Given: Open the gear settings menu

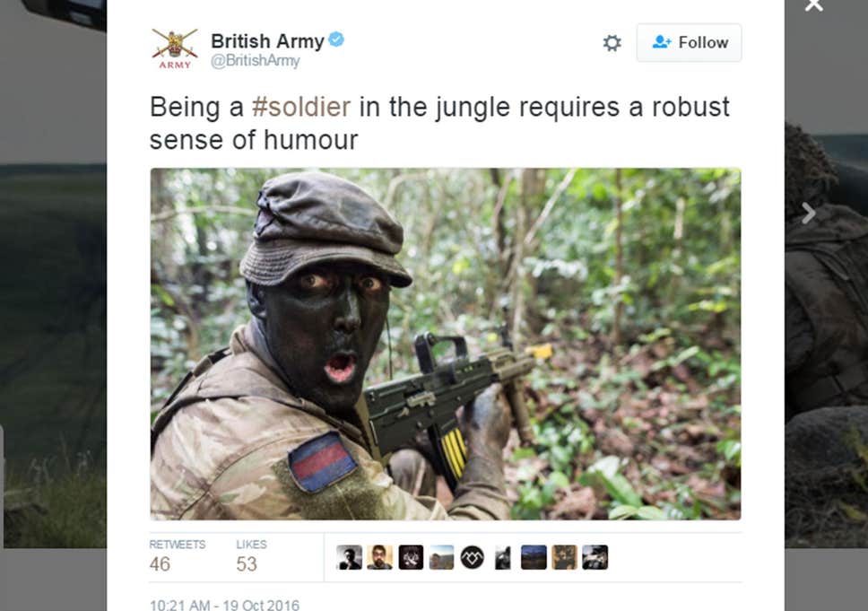Looking at the screenshot, I should click(x=612, y=43).
